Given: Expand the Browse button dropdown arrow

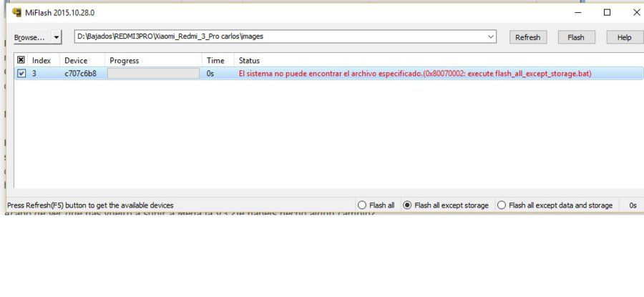Looking at the screenshot, I should 57,37.
